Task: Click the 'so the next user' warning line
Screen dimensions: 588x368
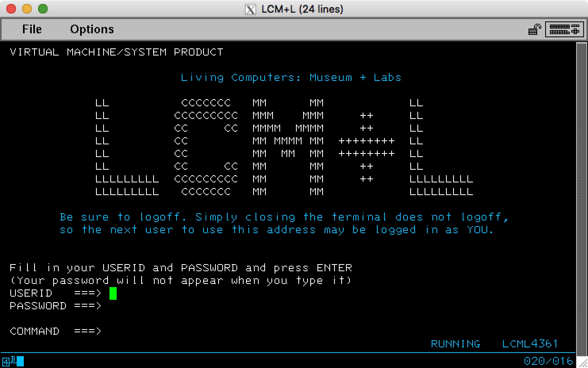Action: click(277, 230)
